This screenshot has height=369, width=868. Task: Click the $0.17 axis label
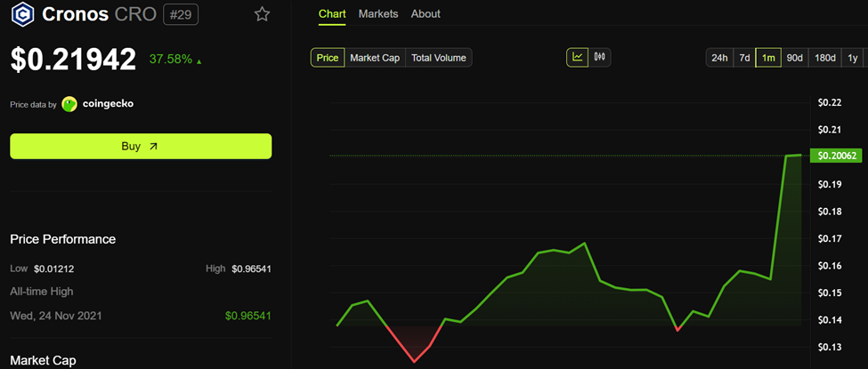(x=829, y=238)
